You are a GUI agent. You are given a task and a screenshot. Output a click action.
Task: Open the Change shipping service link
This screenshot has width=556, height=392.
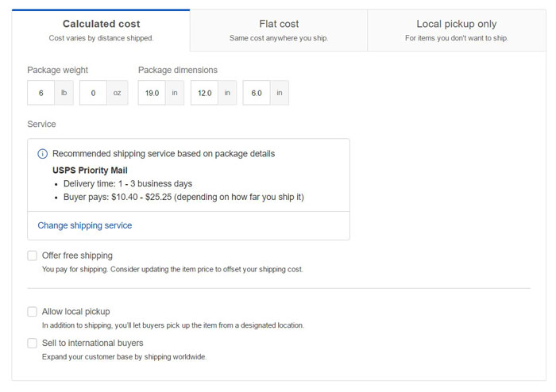pyautogui.click(x=85, y=225)
